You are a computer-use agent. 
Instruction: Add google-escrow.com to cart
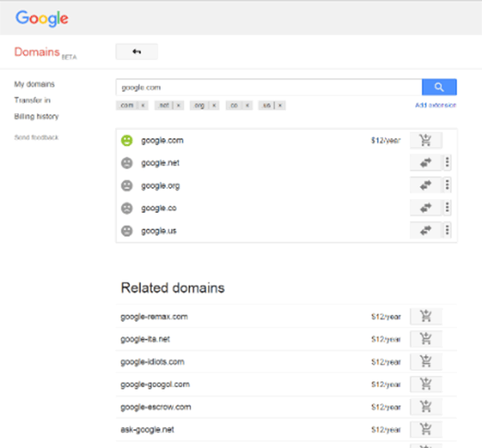coord(426,407)
